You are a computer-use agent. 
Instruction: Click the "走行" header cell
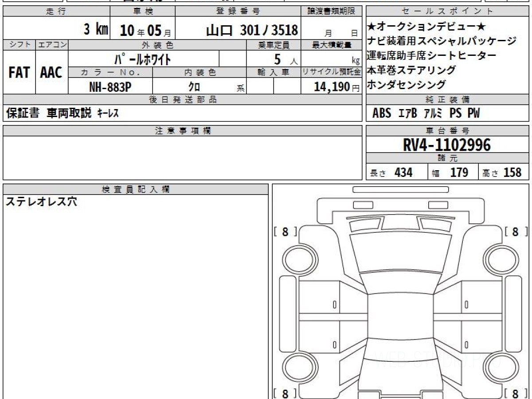click(x=56, y=12)
